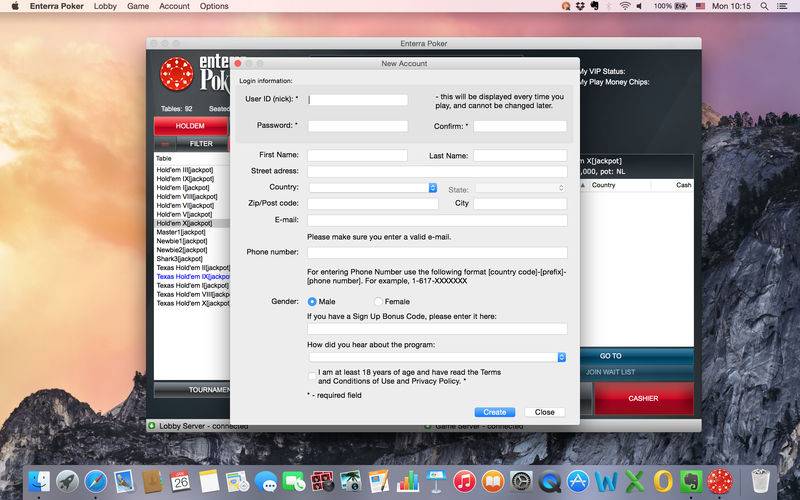Open Finder from the dock
Viewport: 800px width, 500px height.
point(40,481)
